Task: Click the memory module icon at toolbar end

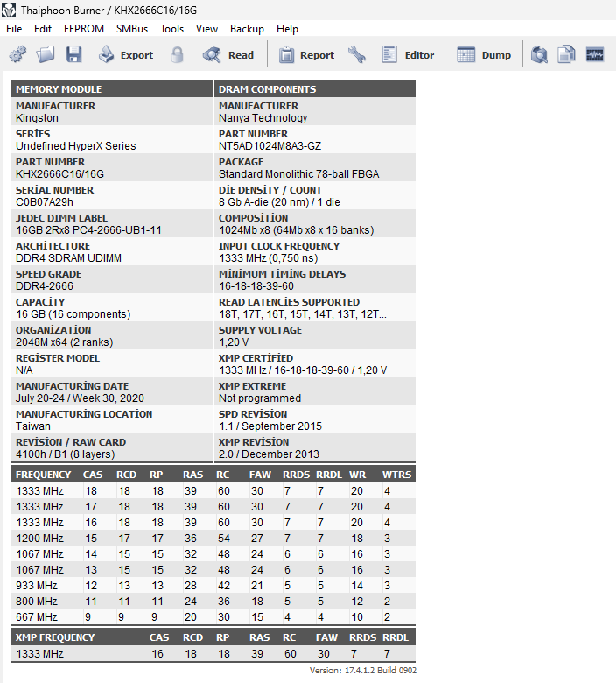Action: pos(595,55)
